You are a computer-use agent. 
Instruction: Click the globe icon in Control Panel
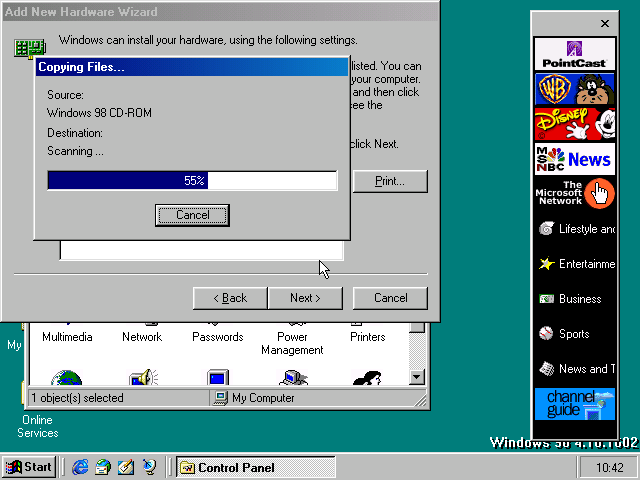tap(67, 378)
